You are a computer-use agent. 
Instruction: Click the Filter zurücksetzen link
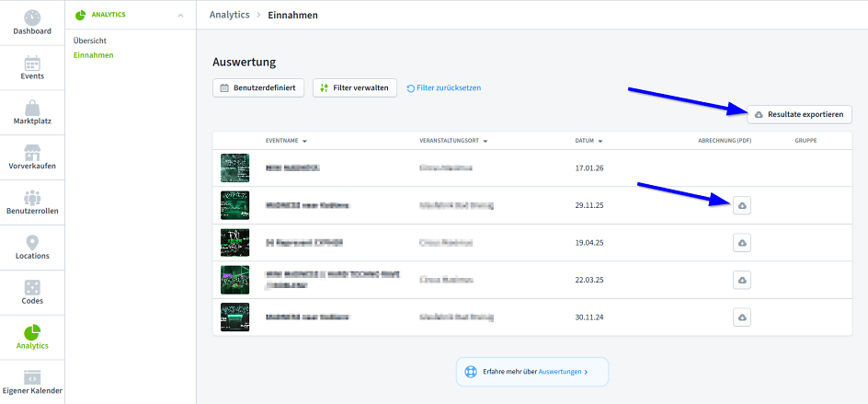(443, 88)
